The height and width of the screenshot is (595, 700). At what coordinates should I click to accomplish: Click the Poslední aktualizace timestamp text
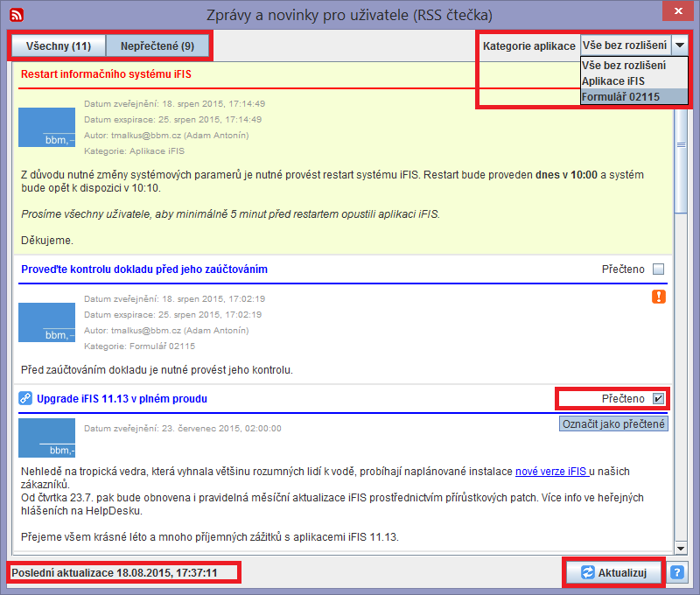[x=115, y=572]
